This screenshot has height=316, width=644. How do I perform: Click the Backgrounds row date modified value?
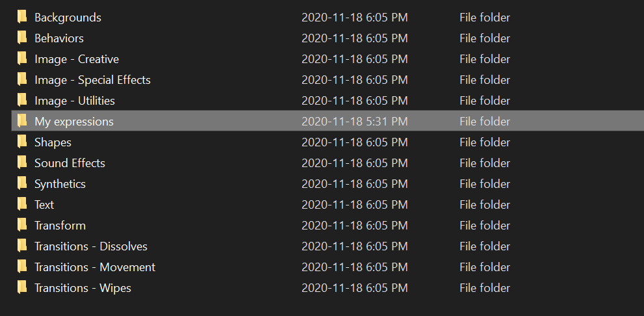[355, 18]
